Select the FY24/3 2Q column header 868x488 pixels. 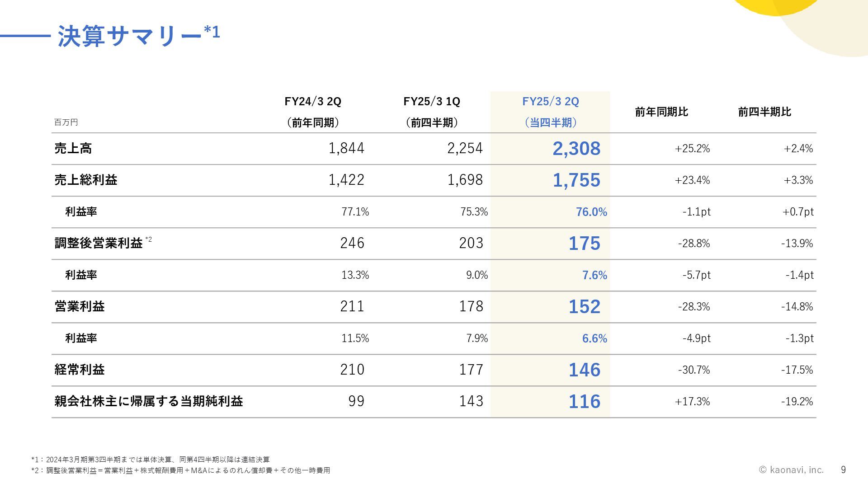[313, 112]
